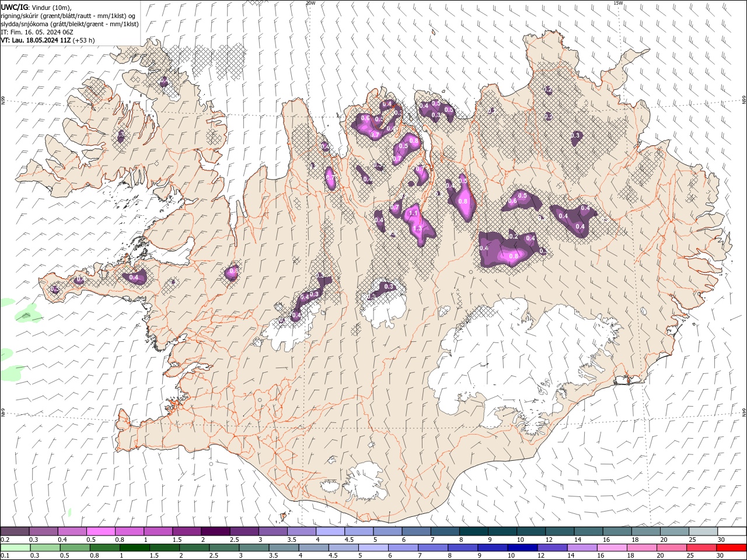Select the deep navy blue 10 rain scale swatch
This screenshot has width=747, height=560.
click(x=522, y=548)
